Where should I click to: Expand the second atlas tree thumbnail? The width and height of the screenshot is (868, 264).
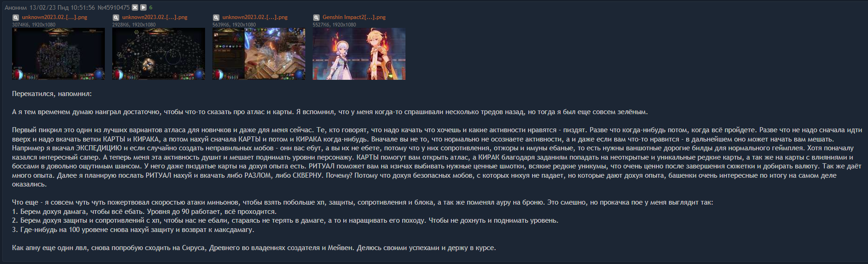(x=159, y=54)
